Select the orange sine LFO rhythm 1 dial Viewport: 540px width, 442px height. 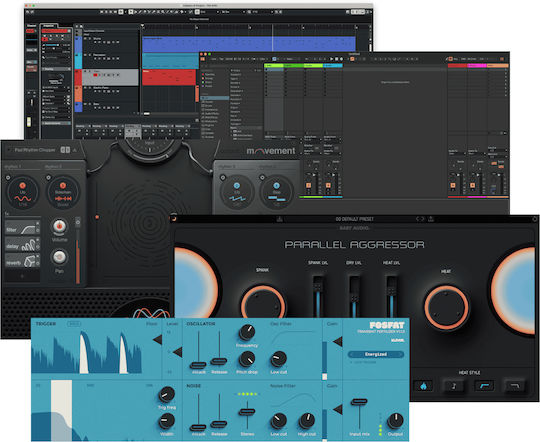tap(23, 193)
